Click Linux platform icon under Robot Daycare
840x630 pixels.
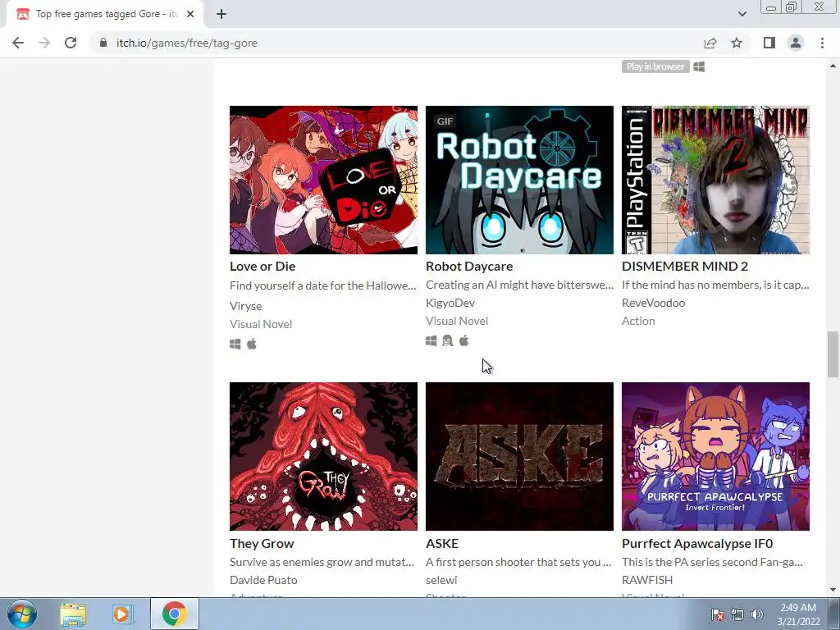(447, 340)
